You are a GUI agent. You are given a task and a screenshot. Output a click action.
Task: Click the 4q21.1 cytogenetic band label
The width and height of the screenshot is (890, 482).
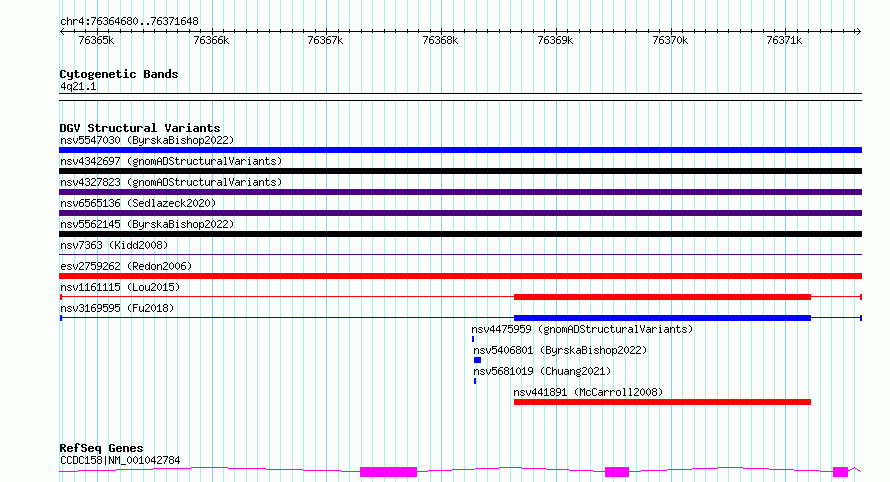pyautogui.click(x=78, y=86)
